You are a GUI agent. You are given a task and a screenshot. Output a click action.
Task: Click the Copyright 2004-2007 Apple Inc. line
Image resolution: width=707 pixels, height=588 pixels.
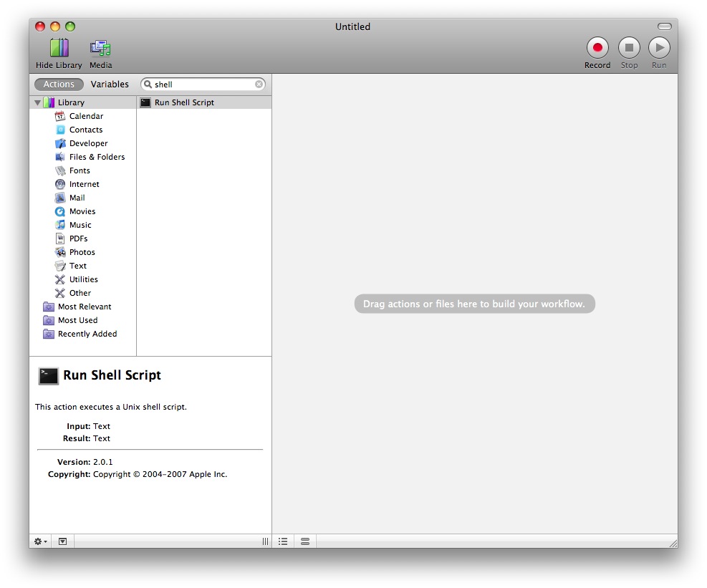pos(138,474)
